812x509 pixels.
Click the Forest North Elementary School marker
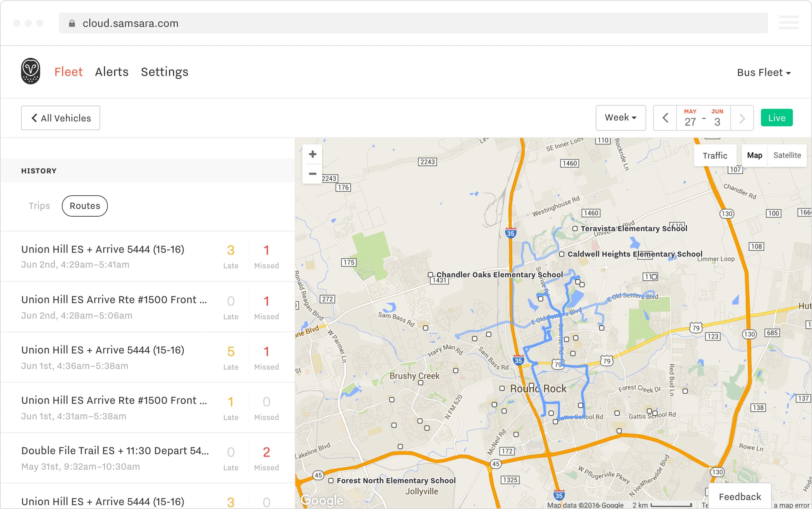click(331, 481)
